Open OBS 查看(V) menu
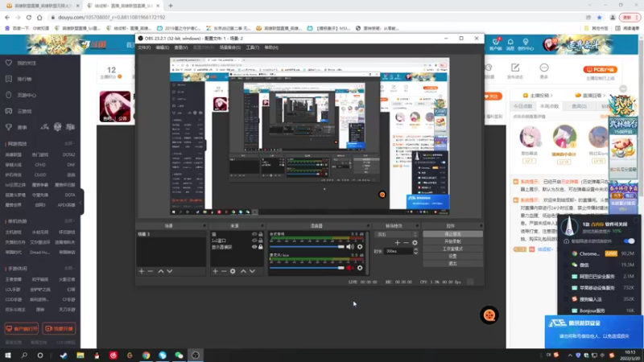This screenshot has height=362, width=644. [x=180, y=47]
